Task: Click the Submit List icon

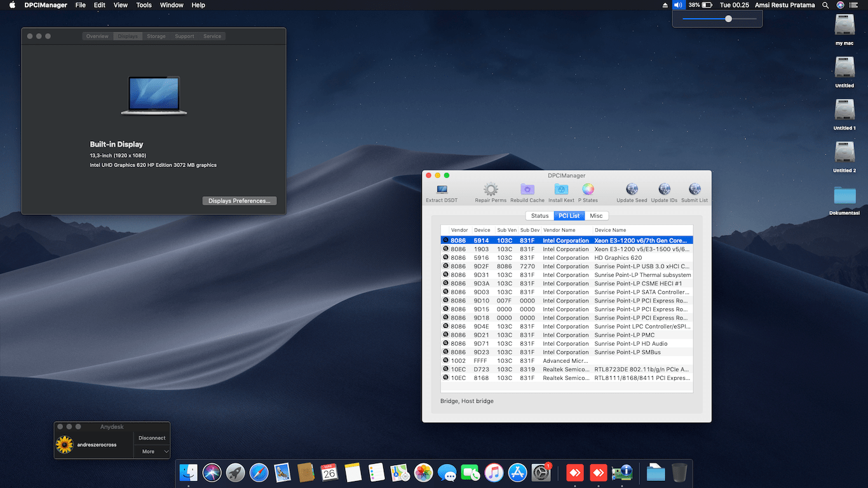Action: coord(695,190)
